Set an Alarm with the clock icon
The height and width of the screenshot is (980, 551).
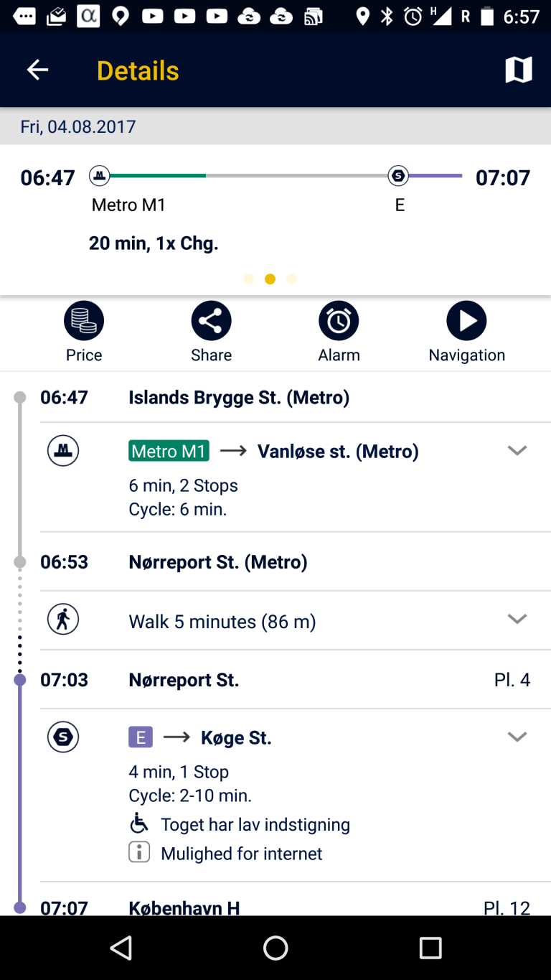click(339, 321)
